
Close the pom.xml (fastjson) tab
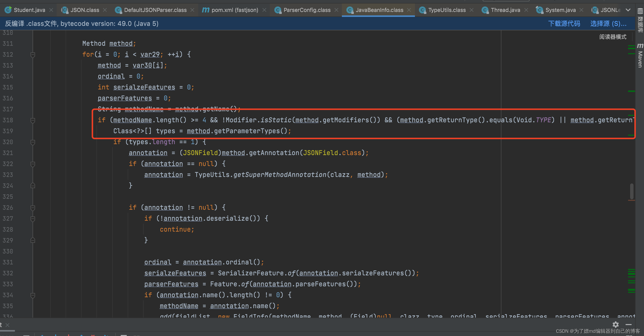tap(264, 10)
